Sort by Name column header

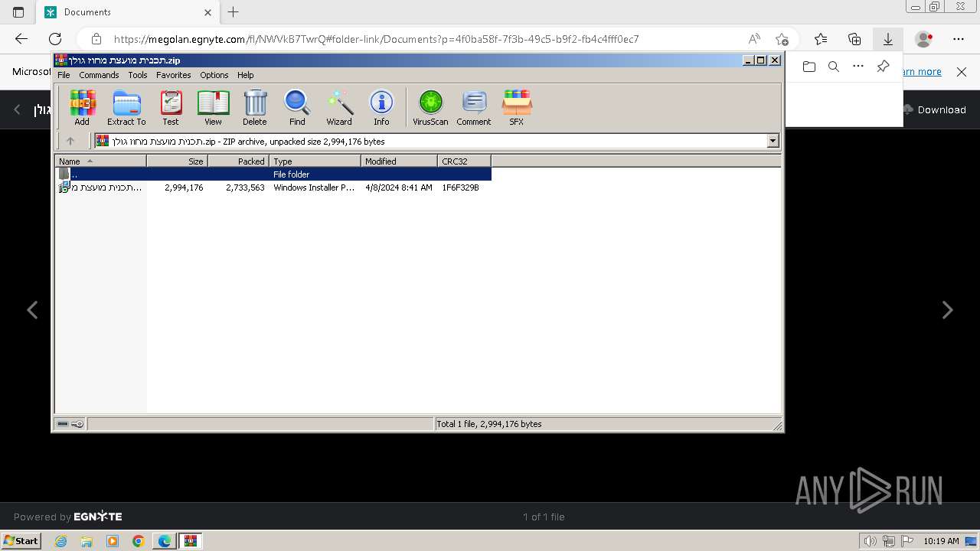pyautogui.click(x=100, y=161)
